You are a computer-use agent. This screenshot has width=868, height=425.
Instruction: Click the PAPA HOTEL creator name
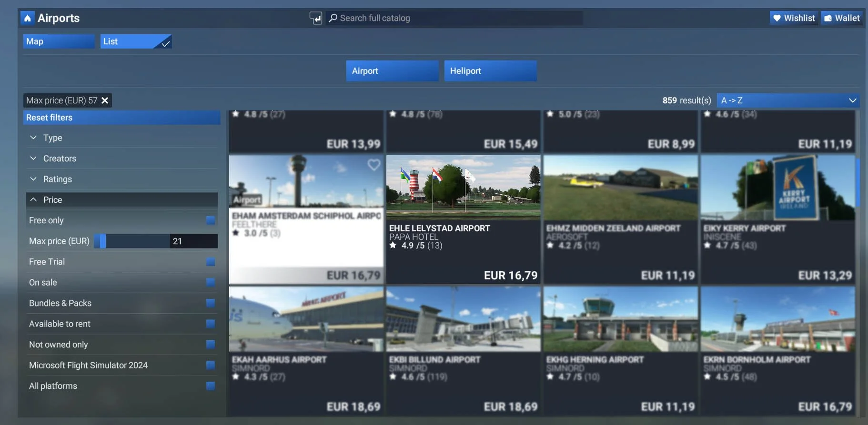click(414, 237)
